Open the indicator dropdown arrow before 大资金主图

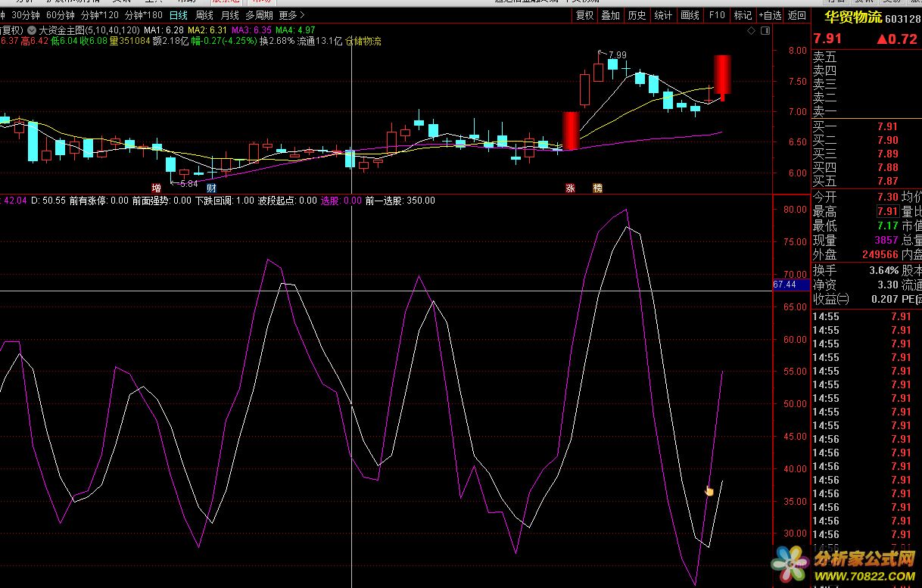[x=31, y=30]
